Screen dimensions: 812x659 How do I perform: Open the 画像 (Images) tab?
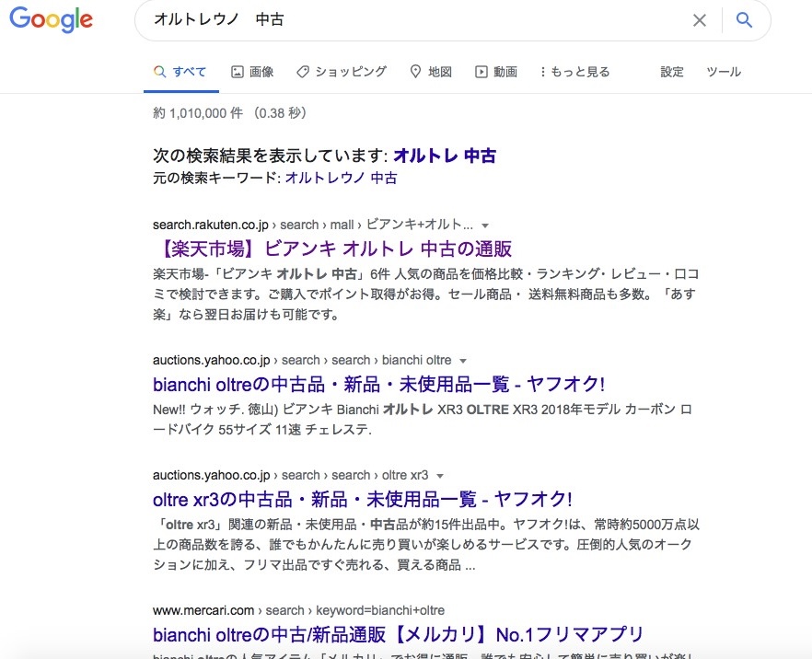[x=252, y=72]
